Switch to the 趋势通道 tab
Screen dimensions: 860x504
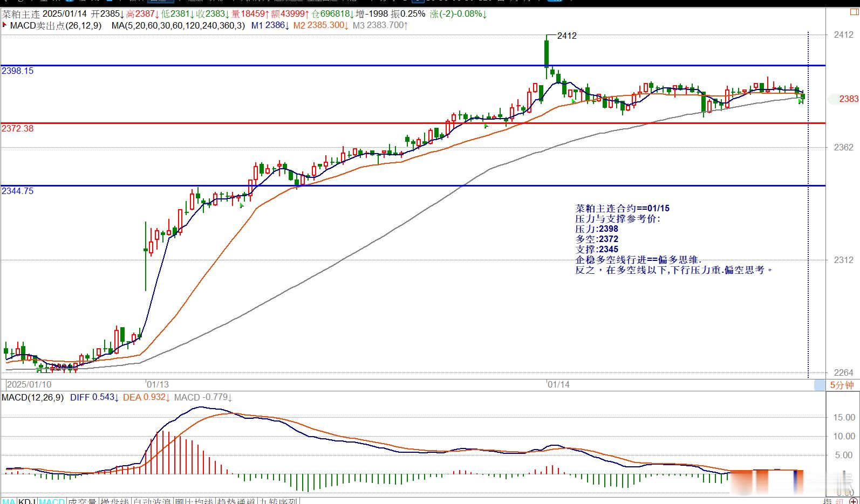(x=236, y=501)
